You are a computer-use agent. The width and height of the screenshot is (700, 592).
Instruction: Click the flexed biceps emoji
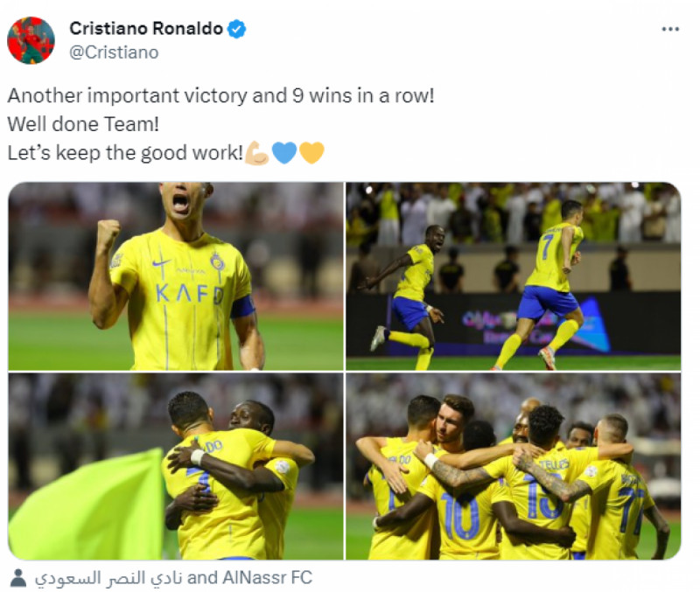tap(256, 153)
